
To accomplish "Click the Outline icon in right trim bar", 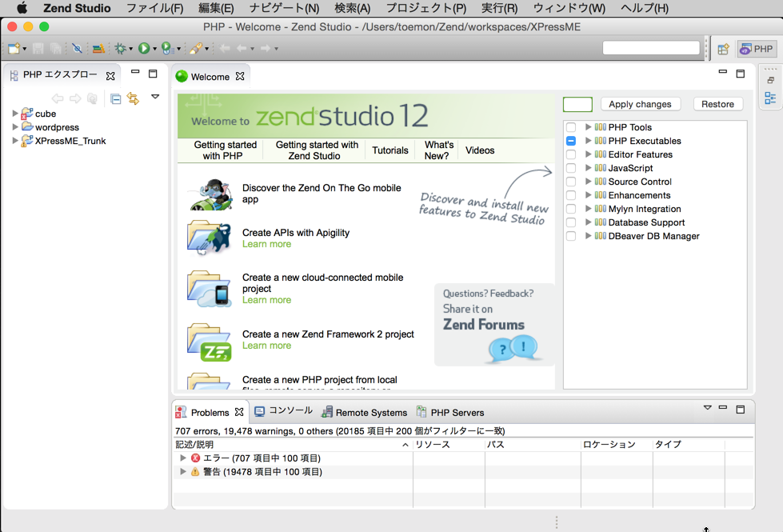I will coord(770,98).
